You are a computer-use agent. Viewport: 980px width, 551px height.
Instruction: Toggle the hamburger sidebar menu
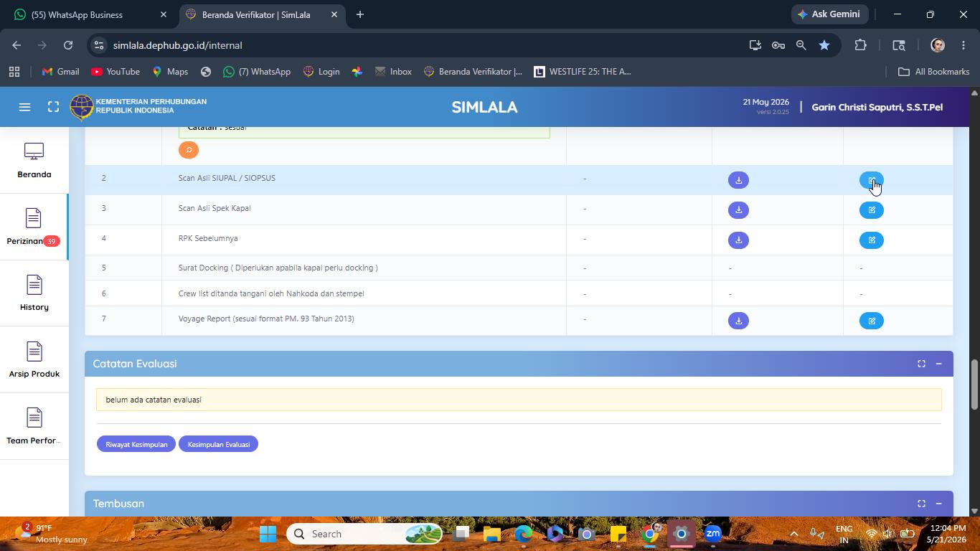pos(24,107)
